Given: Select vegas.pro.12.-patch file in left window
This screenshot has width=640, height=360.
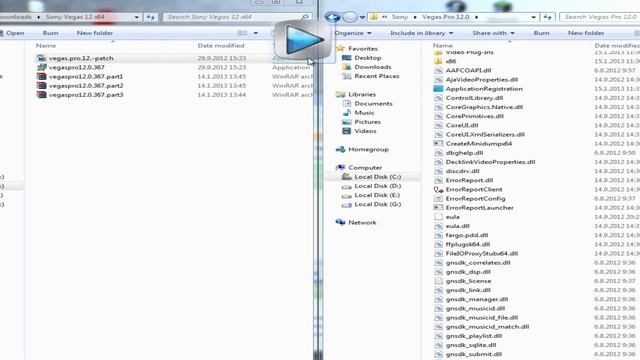Looking at the screenshot, I should tap(81, 58).
